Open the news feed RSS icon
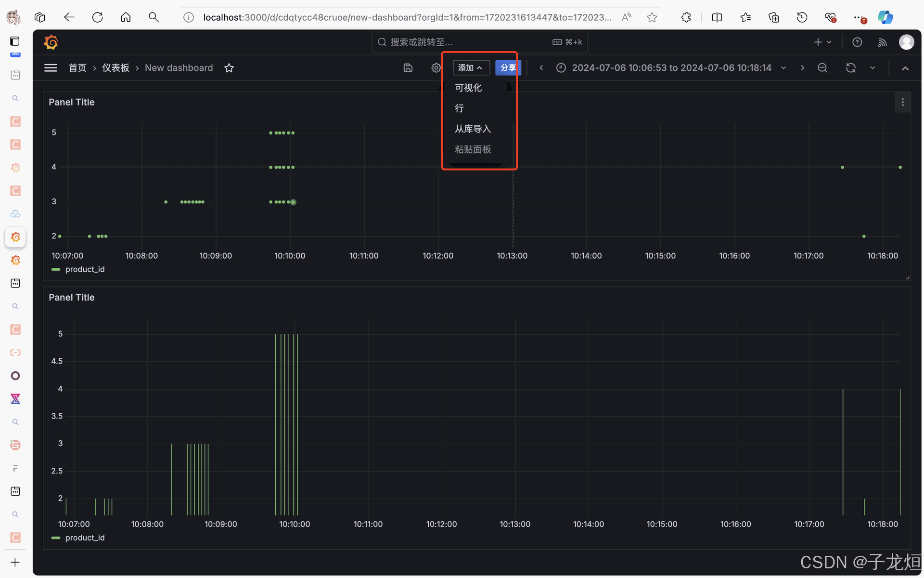Screen dimensions: 924x578 coord(882,42)
